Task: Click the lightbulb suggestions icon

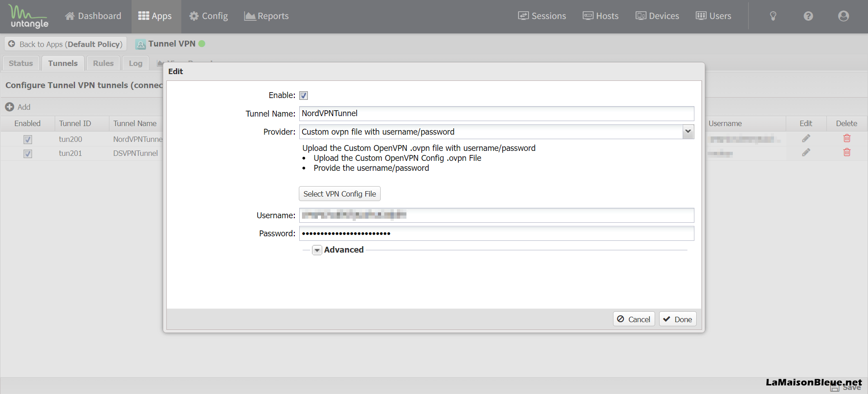Action: click(773, 16)
